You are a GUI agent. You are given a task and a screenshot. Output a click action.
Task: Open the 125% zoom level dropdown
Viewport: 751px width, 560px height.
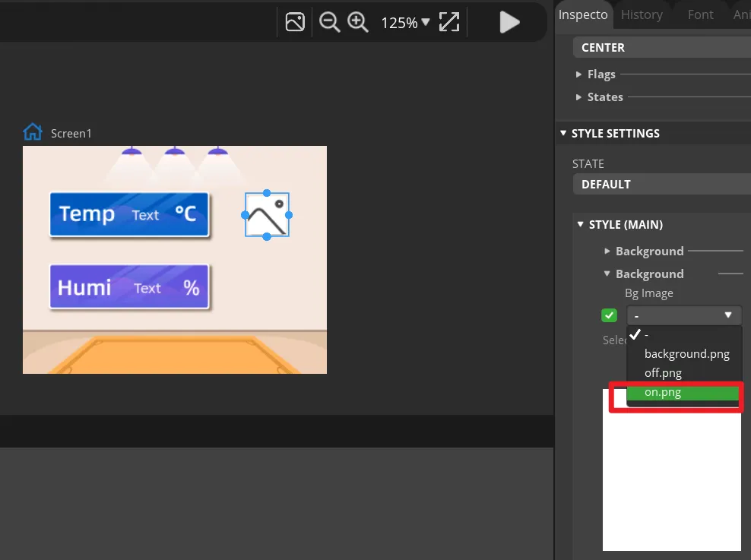(x=404, y=23)
